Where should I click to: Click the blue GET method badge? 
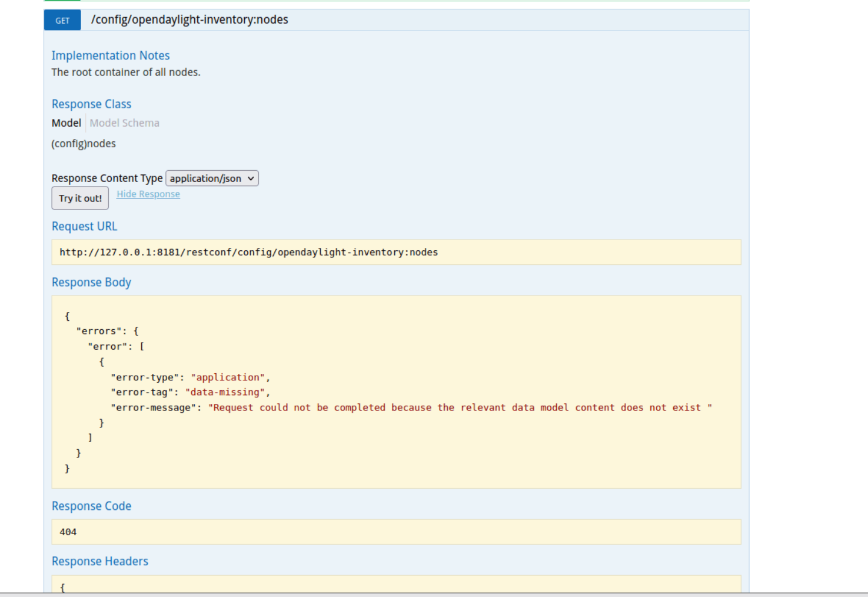(x=62, y=20)
